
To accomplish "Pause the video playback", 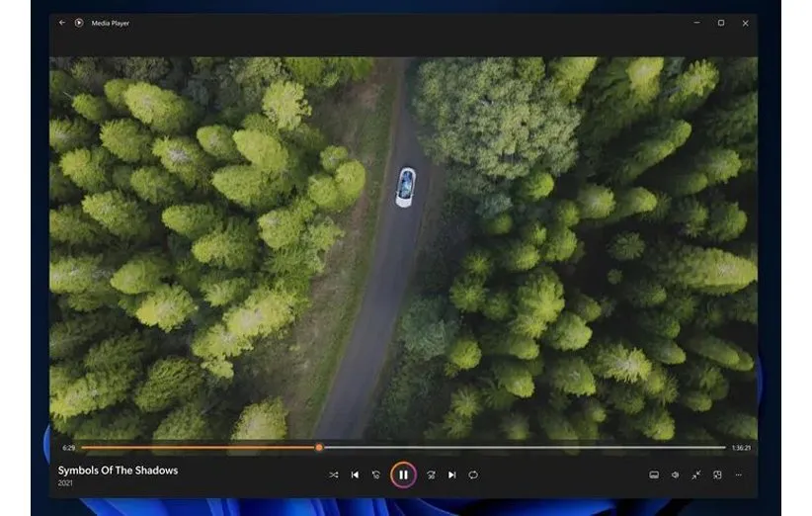I will [x=403, y=474].
